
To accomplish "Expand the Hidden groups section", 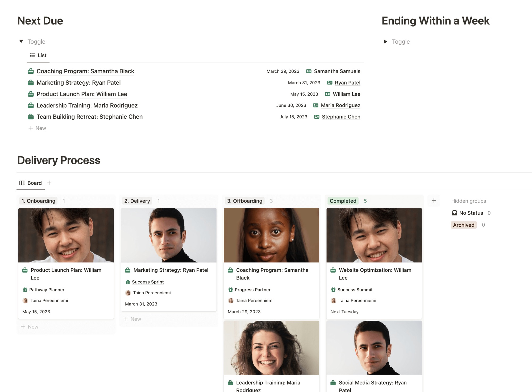I will point(468,200).
